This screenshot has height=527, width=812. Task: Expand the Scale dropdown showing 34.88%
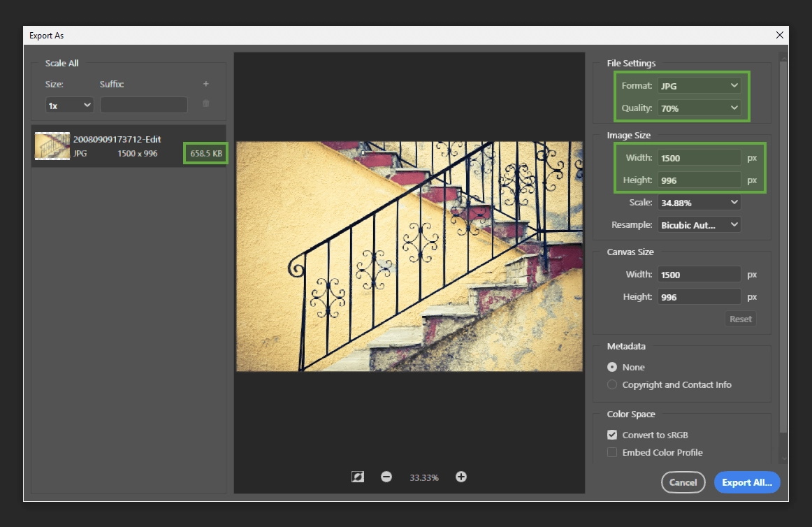pyautogui.click(x=699, y=203)
